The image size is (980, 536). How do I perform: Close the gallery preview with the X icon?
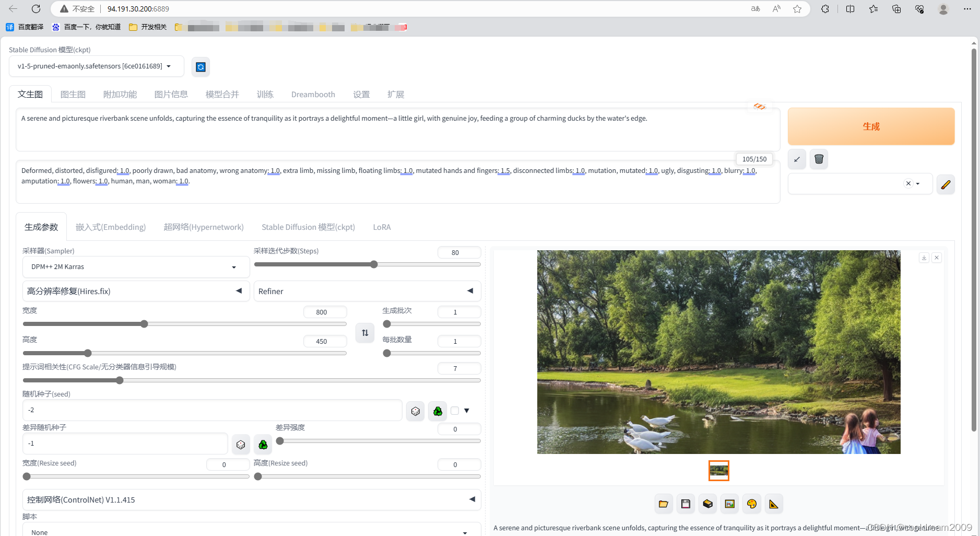(937, 258)
